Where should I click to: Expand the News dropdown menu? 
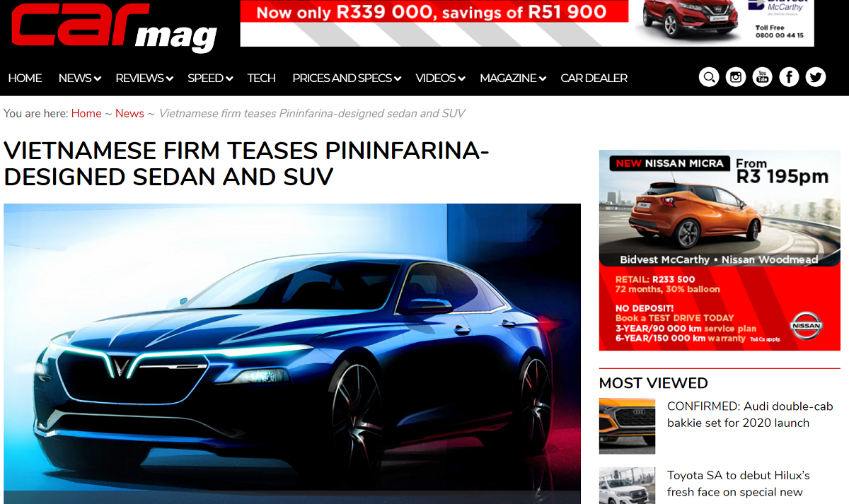79,78
